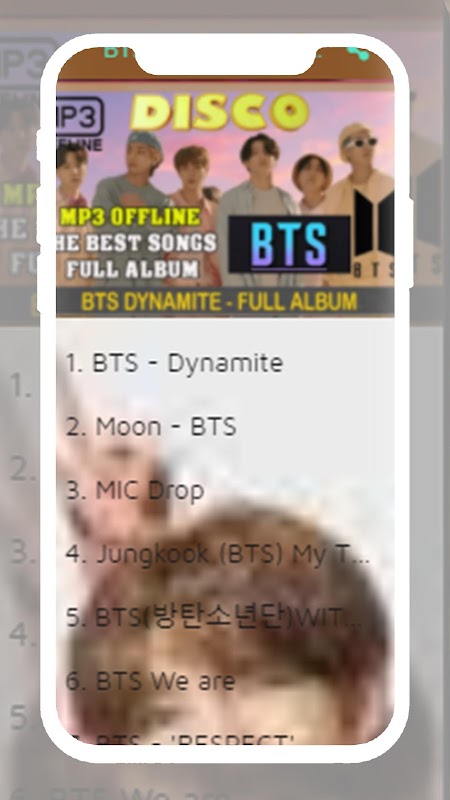Tap the blue BTS text logo box
This screenshot has width=450, height=800.
[x=289, y=243]
